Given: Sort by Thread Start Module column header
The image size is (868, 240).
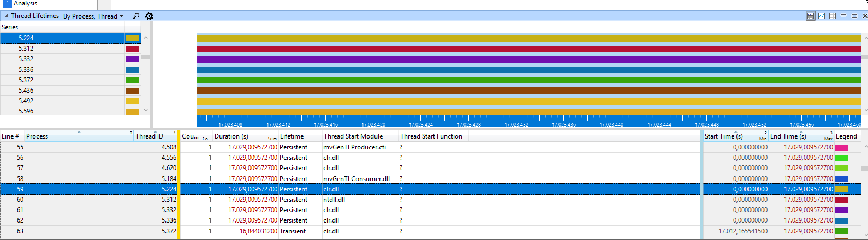Looking at the screenshot, I should (x=360, y=136).
